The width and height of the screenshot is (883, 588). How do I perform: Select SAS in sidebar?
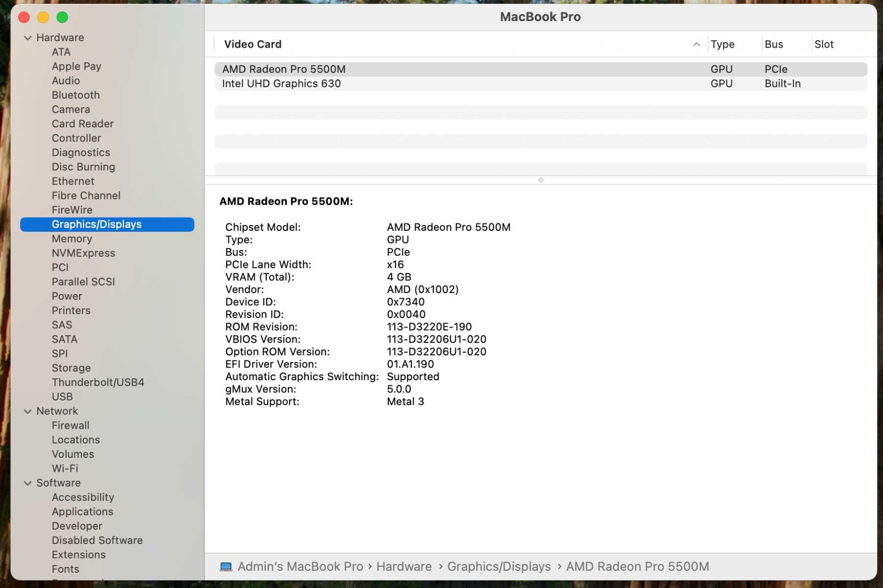pyautogui.click(x=62, y=325)
